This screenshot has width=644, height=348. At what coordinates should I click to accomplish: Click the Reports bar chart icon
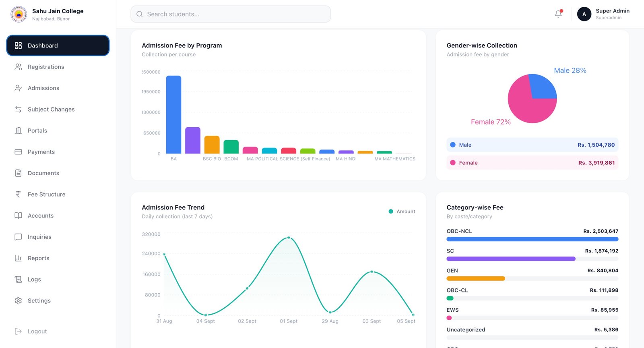pos(18,258)
